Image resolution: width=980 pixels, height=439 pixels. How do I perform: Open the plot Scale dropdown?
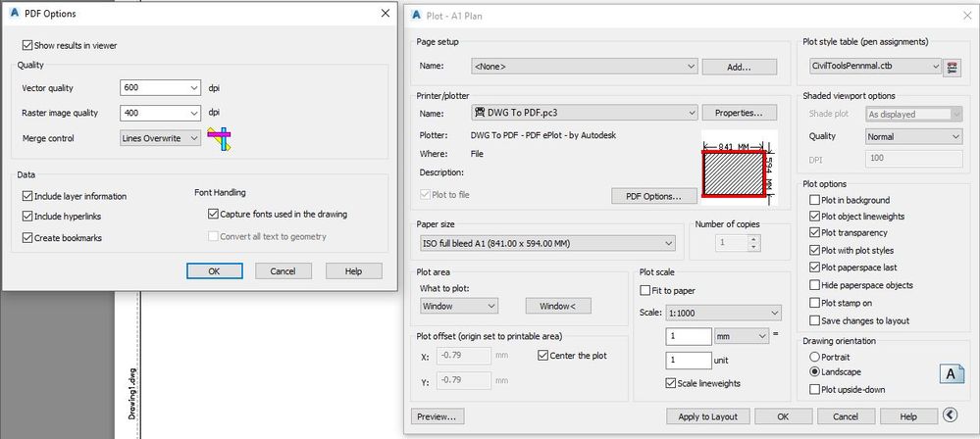click(x=723, y=313)
